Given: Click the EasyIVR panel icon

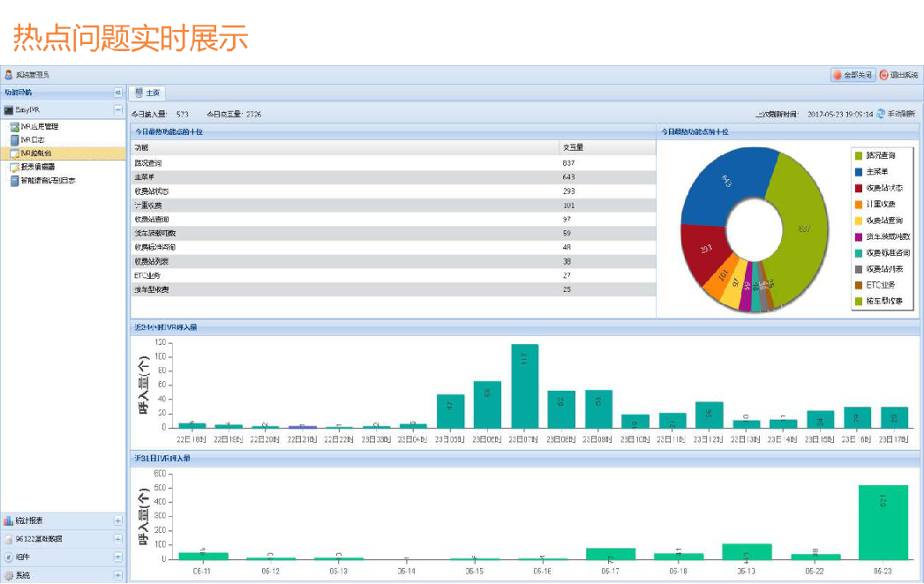Looking at the screenshot, I should [9, 110].
